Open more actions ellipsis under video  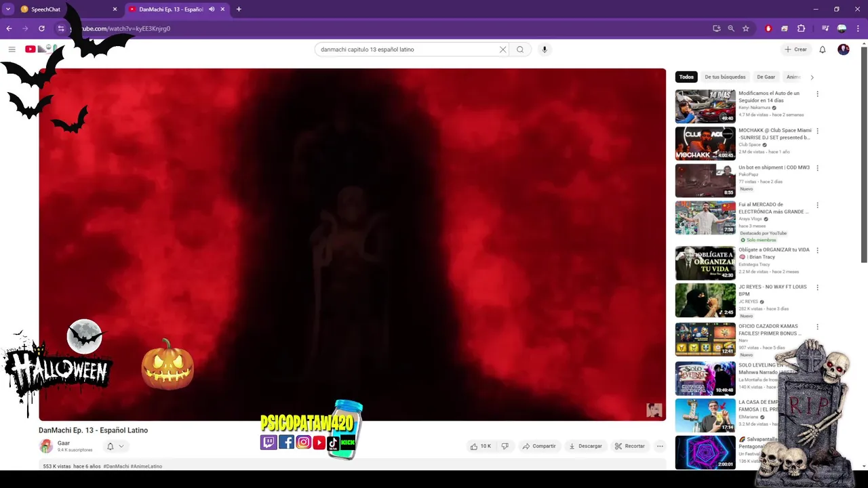(x=660, y=446)
